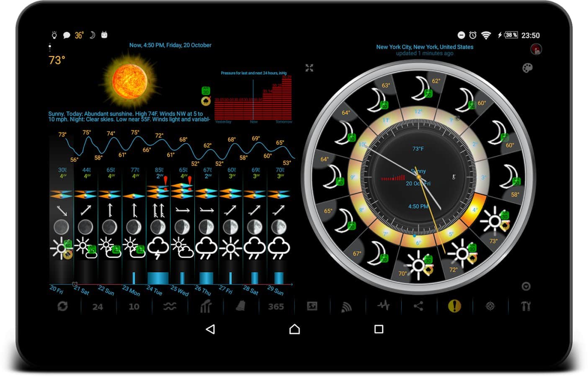Viewport: 588px width, 377px height.
Task: Tap the red pressure history chart
Action: click(x=253, y=98)
